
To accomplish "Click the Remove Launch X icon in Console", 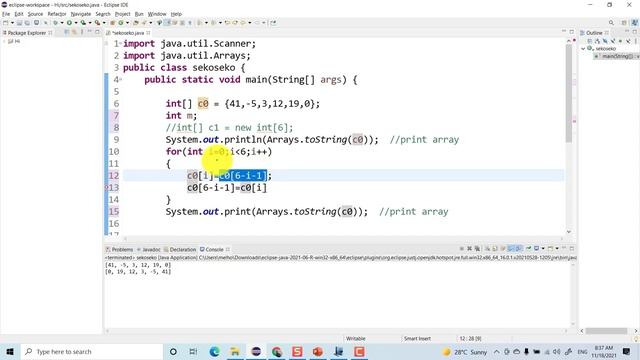I will 469,248.
